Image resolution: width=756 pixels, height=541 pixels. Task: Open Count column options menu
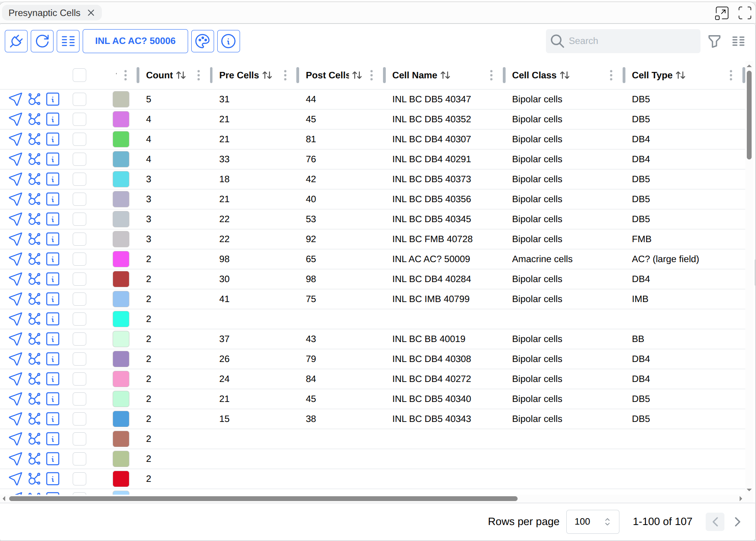(198, 75)
